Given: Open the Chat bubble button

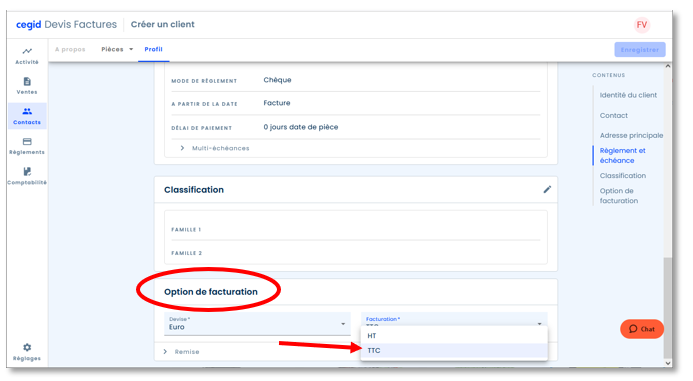Looking at the screenshot, I should pos(642,329).
